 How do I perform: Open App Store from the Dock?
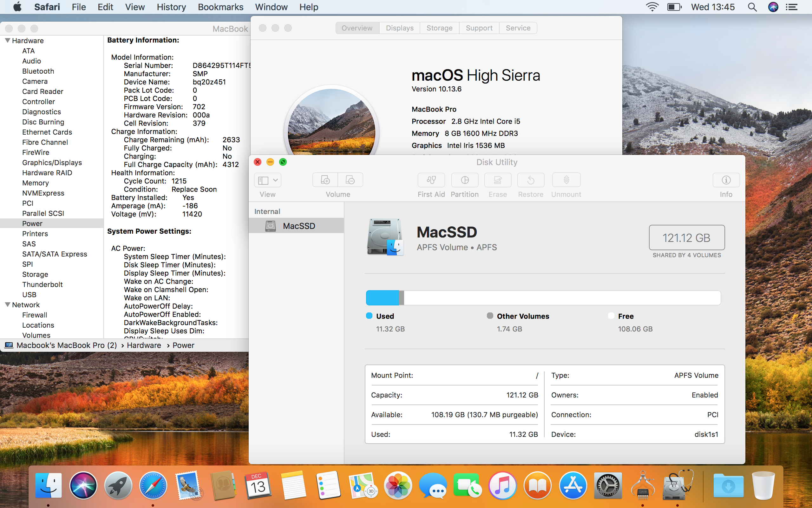pyautogui.click(x=573, y=485)
